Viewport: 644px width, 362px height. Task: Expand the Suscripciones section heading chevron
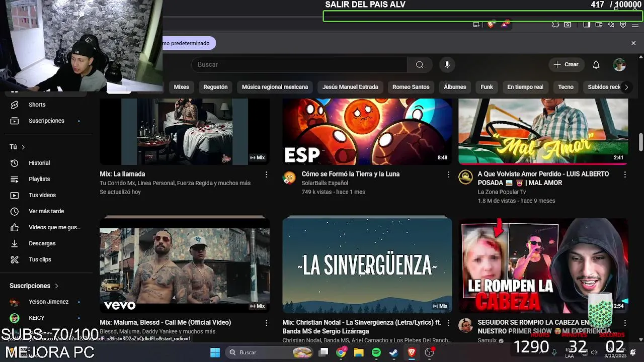(56, 286)
